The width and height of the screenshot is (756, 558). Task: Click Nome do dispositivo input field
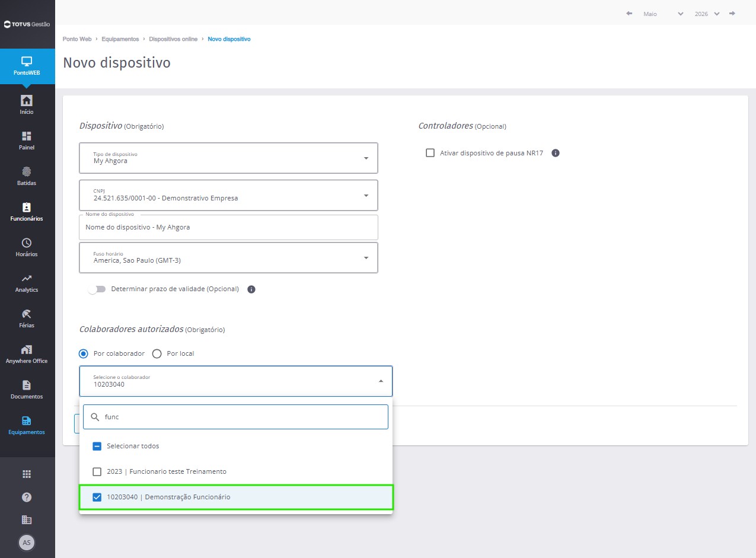coord(228,227)
